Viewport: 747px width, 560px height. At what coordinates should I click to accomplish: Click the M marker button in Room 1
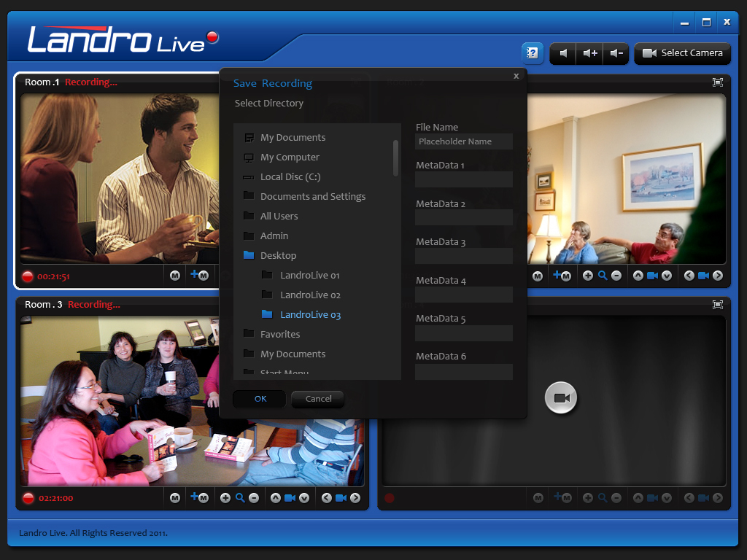[x=175, y=276]
